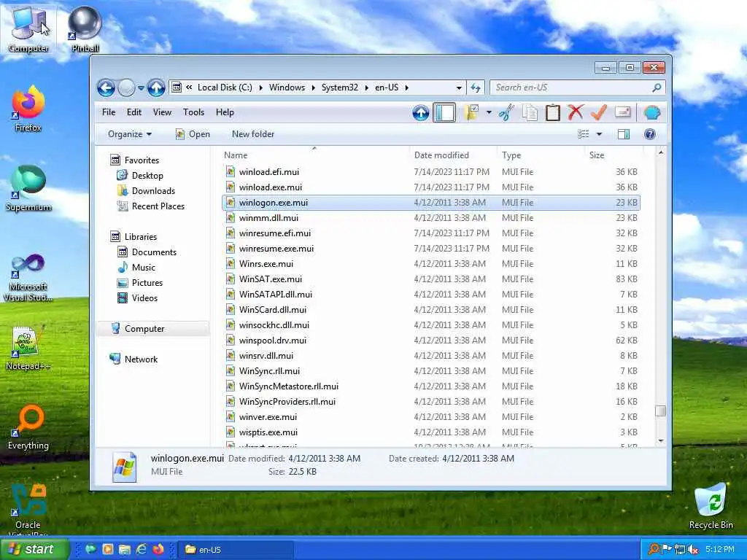Select the file winload.efi.mui
Viewport: 747px width, 560px height.
(x=432, y=172)
